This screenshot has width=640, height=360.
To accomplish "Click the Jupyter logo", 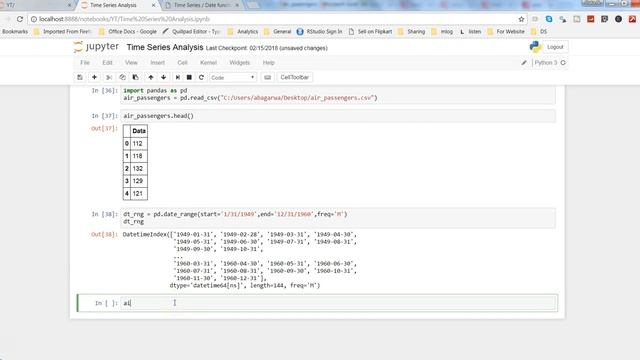I will click(x=96, y=47).
